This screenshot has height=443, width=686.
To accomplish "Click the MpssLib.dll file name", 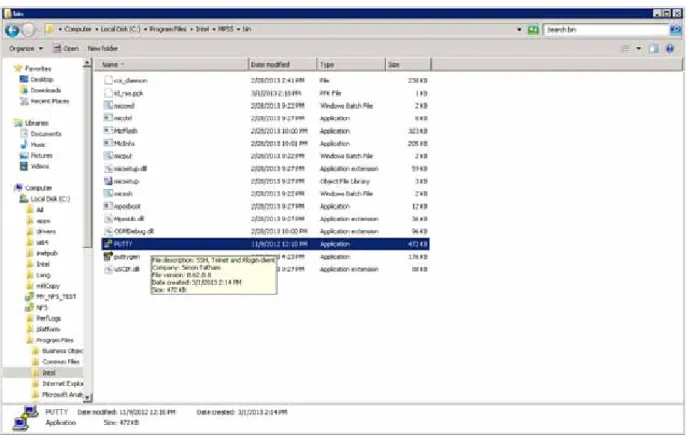I will click(x=129, y=219).
